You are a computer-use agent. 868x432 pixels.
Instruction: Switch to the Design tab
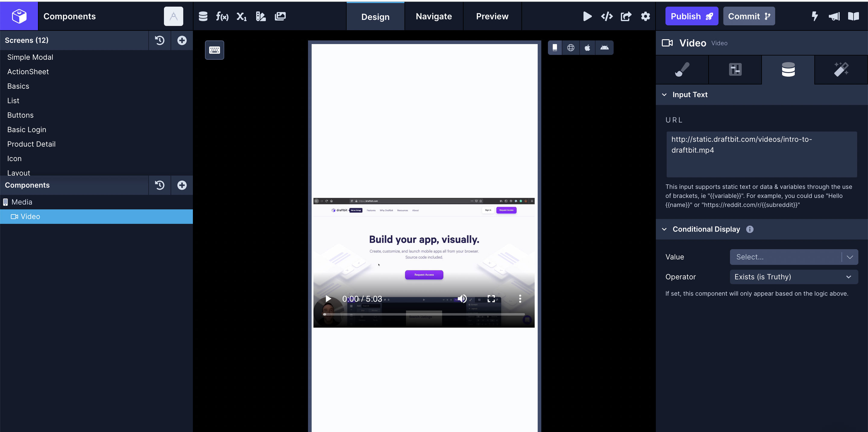click(x=375, y=17)
